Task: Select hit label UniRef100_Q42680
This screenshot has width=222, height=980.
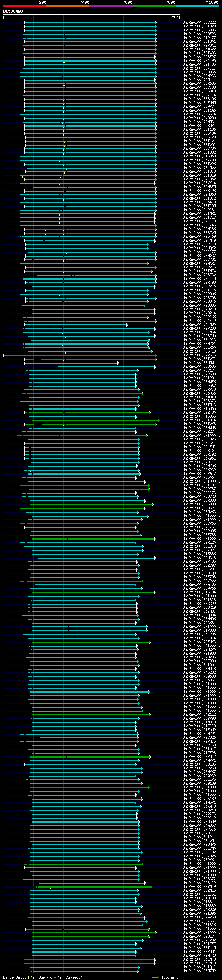Action: click(x=199, y=374)
